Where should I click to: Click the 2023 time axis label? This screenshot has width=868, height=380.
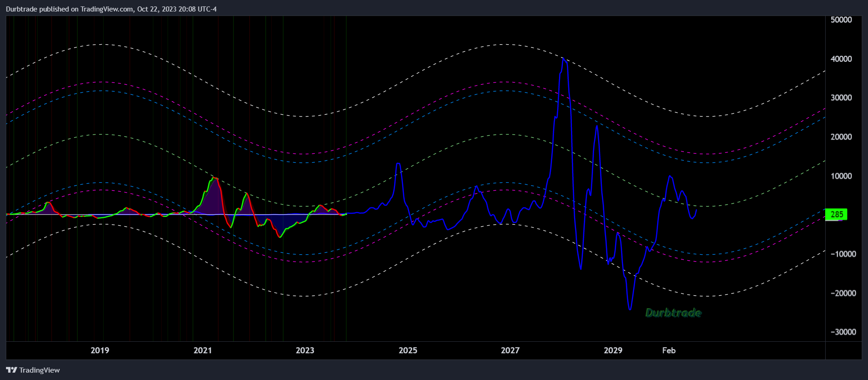click(x=305, y=351)
